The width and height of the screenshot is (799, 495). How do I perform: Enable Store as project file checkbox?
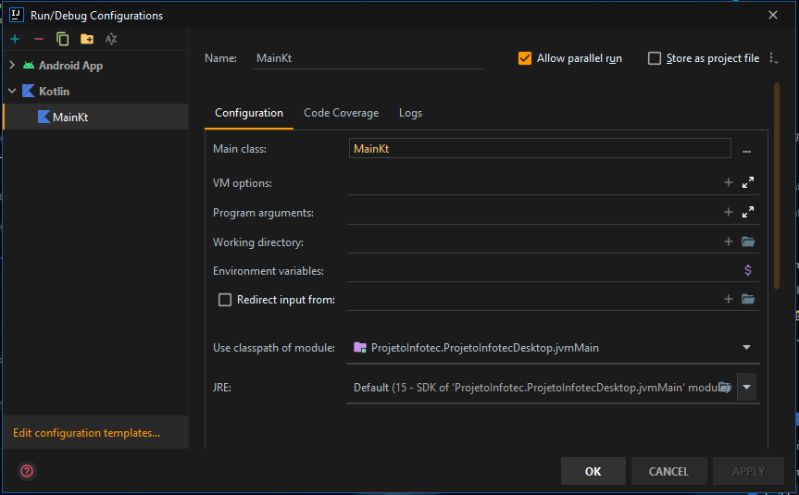point(654,58)
